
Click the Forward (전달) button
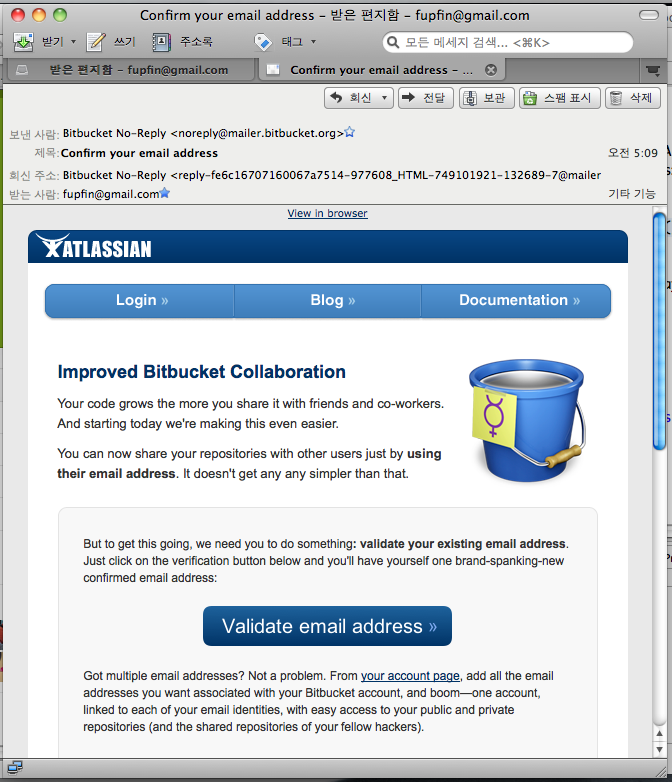point(426,98)
